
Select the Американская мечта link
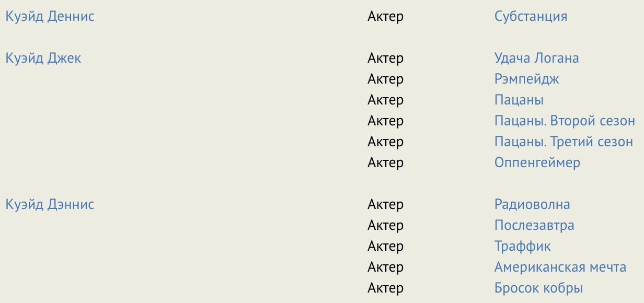[x=560, y=267]
